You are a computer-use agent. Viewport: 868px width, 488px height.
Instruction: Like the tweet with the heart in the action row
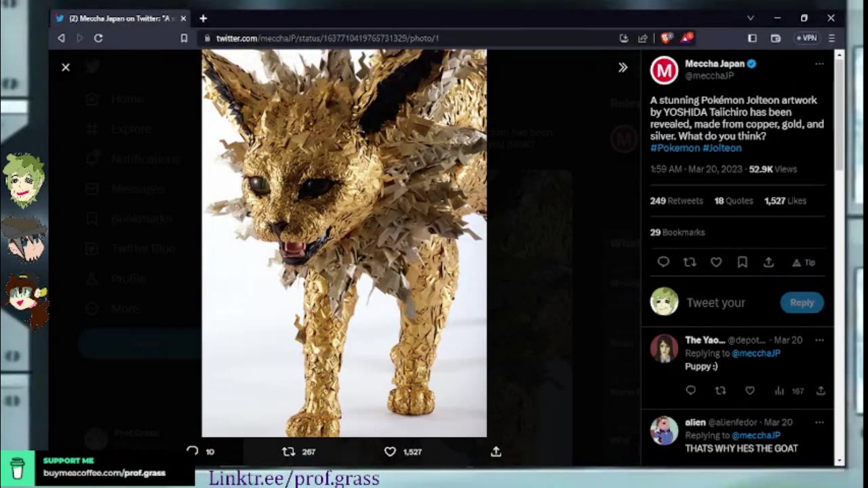point(716,262)
